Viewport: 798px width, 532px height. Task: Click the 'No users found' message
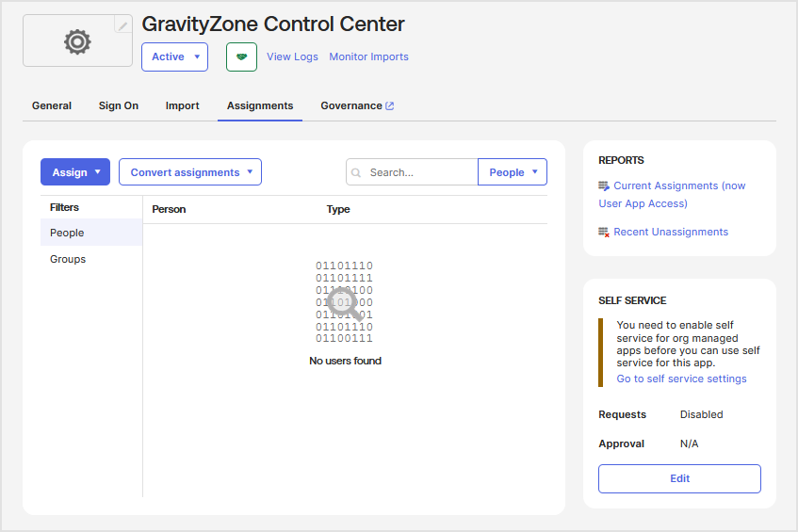click(345, 361)
